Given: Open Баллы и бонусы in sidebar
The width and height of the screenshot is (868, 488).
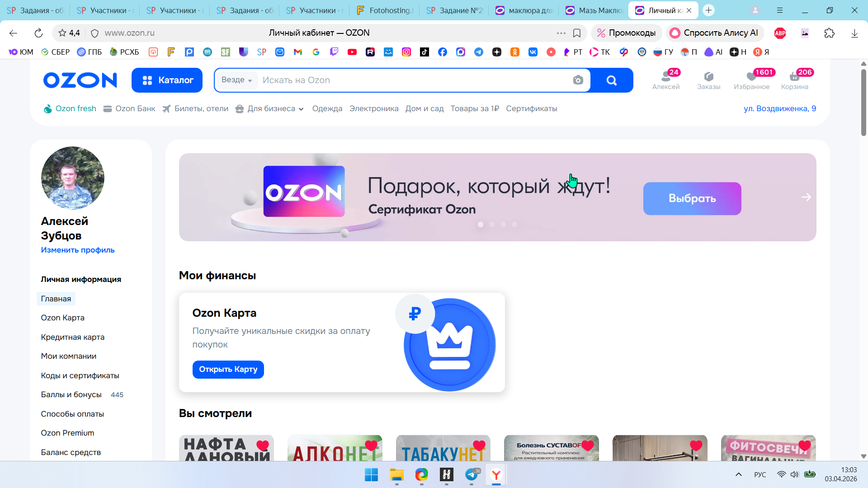Looking at the screenshot, I should coord(71,394).
